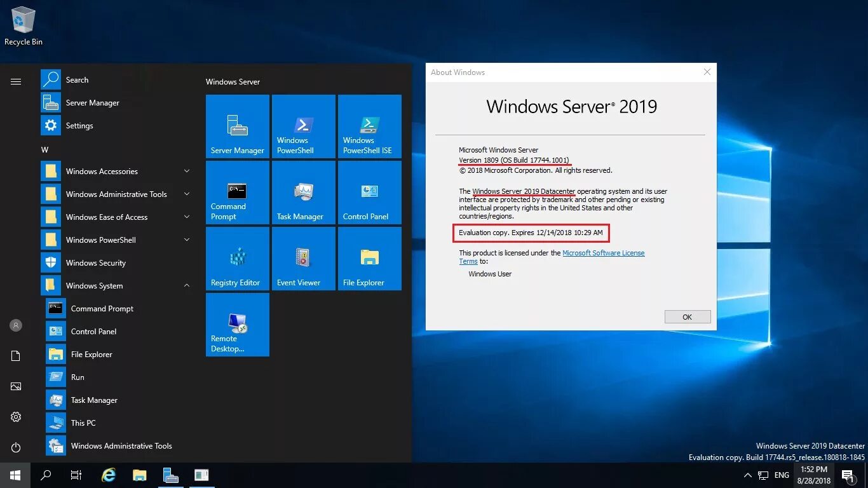Open Settings from the app list
Viewport: 868px width, 488px height.
(118, 126)
